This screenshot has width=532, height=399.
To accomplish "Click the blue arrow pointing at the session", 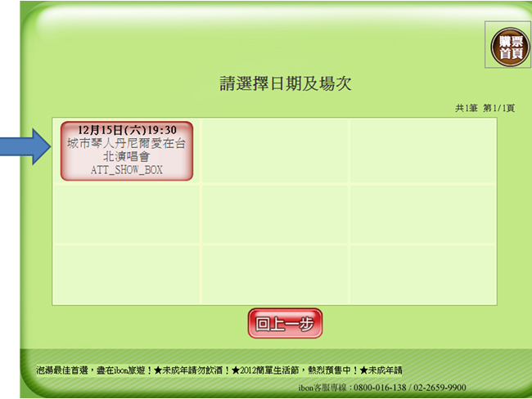I will coord(26,148).
